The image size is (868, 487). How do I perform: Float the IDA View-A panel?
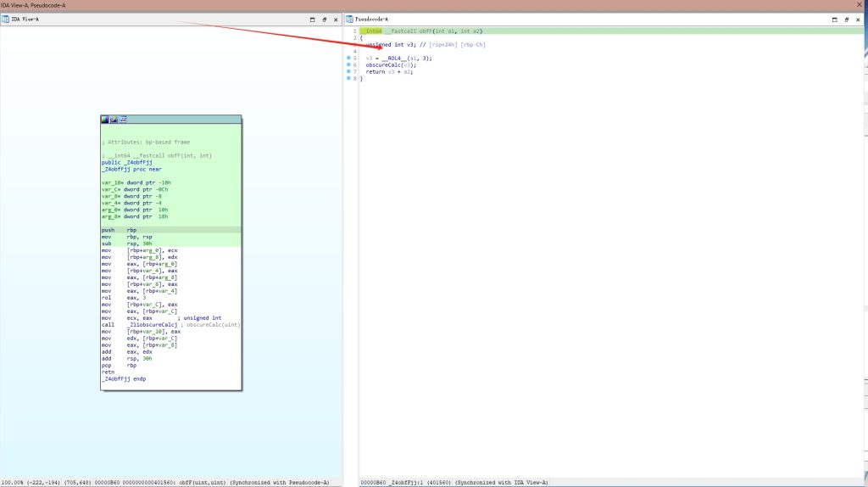coord(325,20)
